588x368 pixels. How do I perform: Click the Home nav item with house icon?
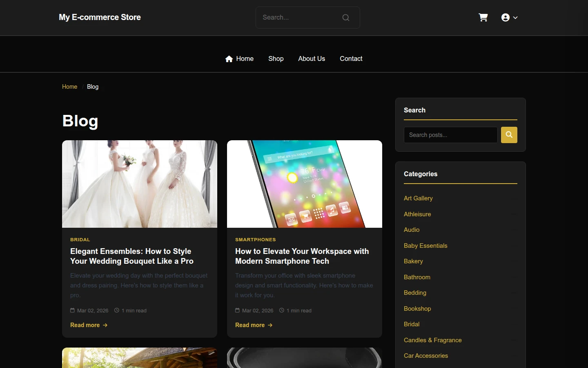click(x=239, y=59)
